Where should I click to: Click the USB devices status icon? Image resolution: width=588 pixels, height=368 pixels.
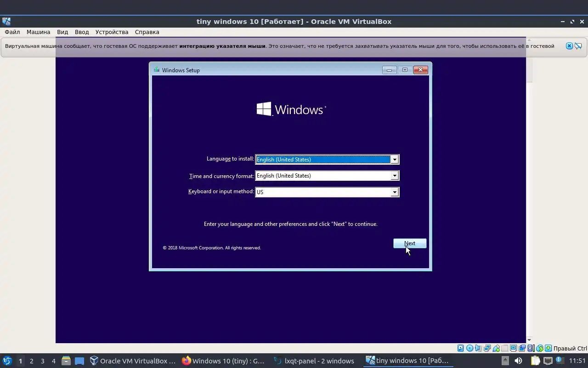click(496, 348)
